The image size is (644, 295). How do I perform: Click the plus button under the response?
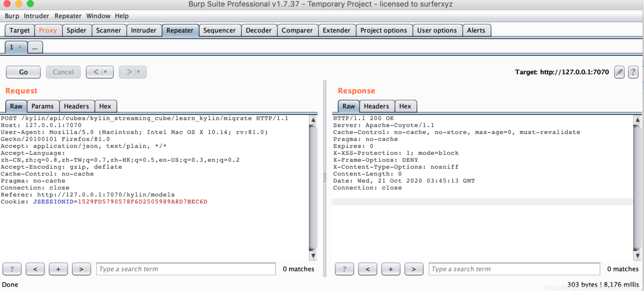pos(391,269)
